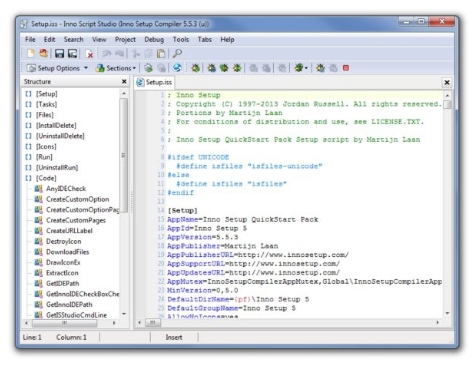The height and width of the screenshot is (366, 472).
Task: Save the script with the floppy icon
Action: 59,53
